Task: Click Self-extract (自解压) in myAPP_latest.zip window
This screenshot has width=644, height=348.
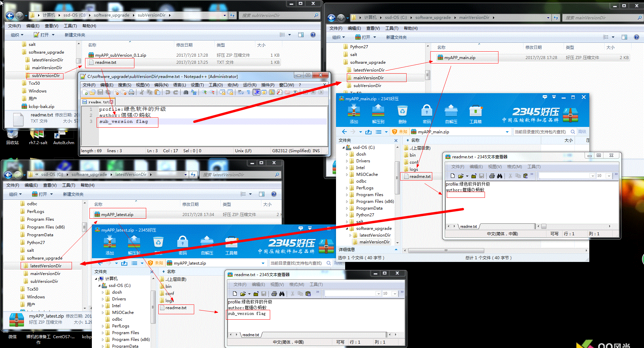Action: click(x=207, y=245)
